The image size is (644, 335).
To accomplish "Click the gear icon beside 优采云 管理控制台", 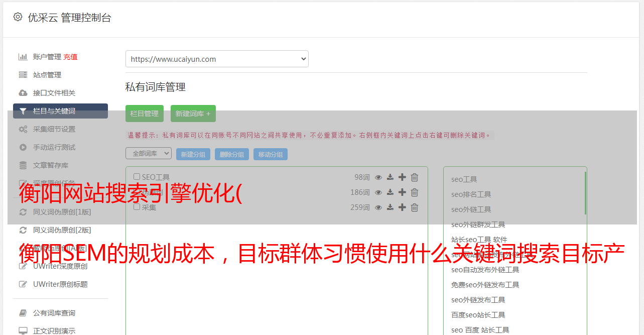I will [x=18, y=17].
